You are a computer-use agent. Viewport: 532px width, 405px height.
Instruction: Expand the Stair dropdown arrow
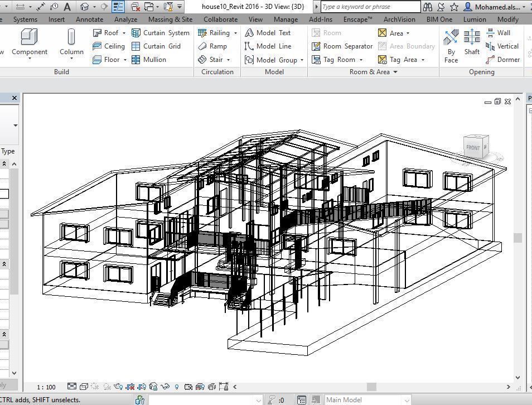tap(228, 60)
